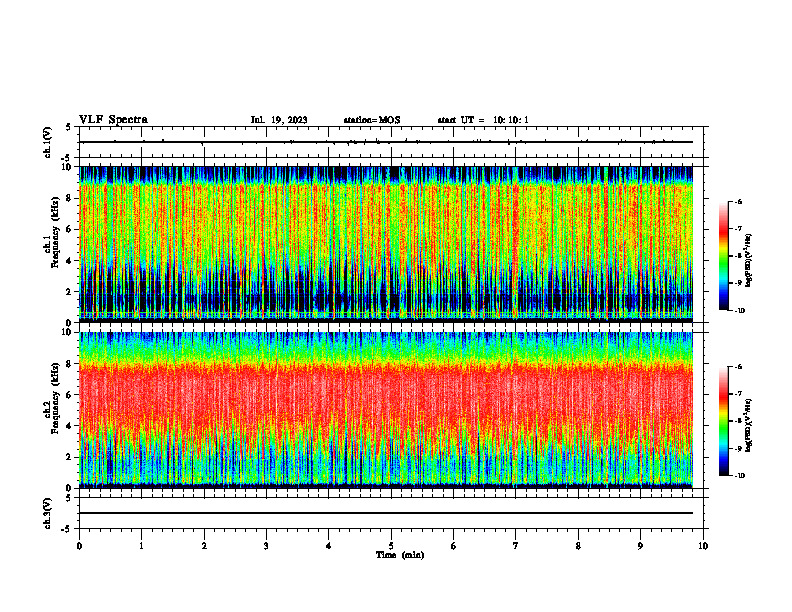Click the ch.1 voltage waveform trace
792x612 pixels.
(386, 142)
